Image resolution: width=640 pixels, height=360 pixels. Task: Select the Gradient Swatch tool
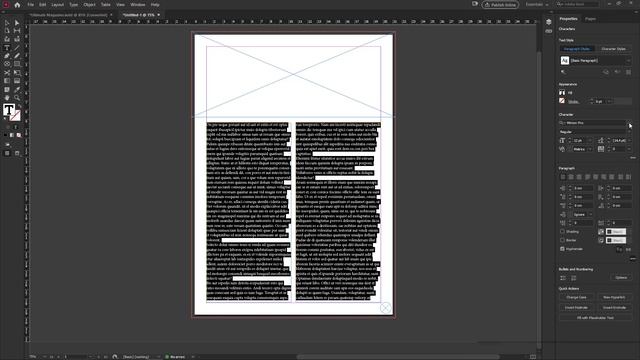click(x=7, y=81)
